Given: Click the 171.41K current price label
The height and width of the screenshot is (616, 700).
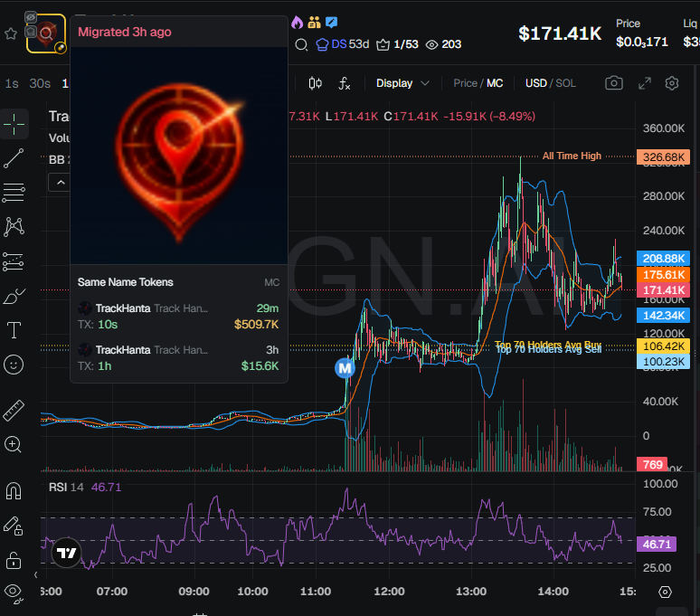Looking at the screenshot, I should (663, 290).
